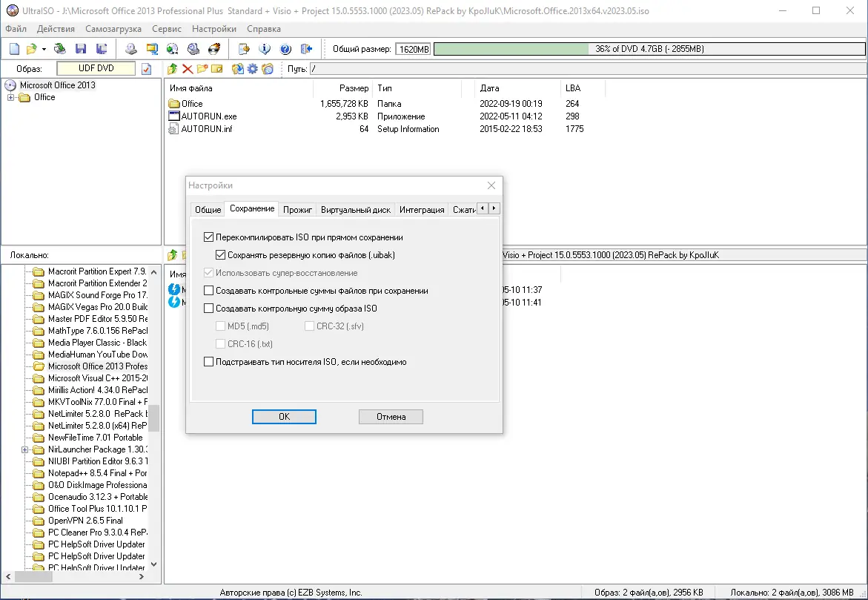Viewport: 868px width, 600px height.
Task: Toggle 'Сохранять резервную копию файлов (.uibak)' checkbox
Action: tap(220, 255)
